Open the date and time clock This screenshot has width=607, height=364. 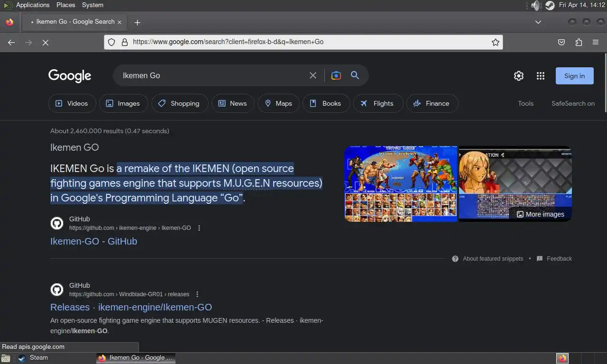point(582,5)
